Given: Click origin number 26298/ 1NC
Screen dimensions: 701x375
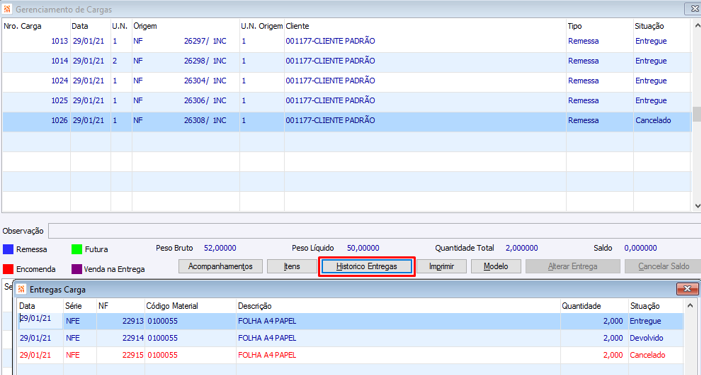Looking at the screenshot, I should 205,61.
